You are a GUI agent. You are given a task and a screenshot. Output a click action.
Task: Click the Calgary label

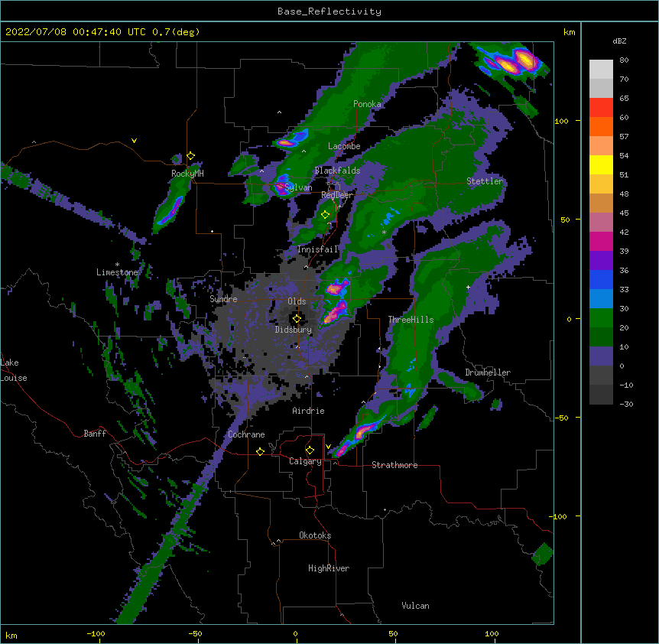(305, 461)
